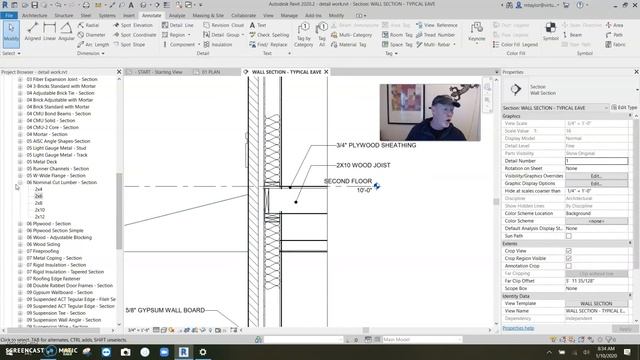Image resolution: width=640 pixels, height=360 pixels.
Task: Activate the Revision Cloud tool
Action: pyautogui.click(x=224, y=25)
